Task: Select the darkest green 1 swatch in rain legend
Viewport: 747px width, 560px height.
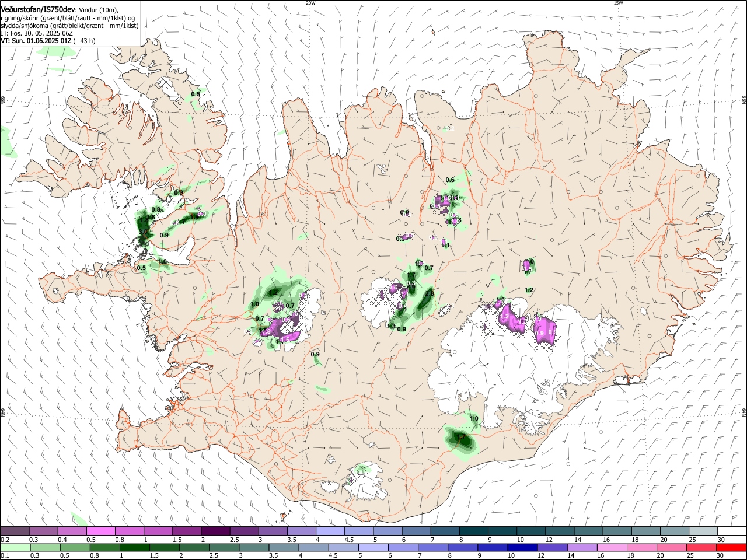Action: coord(134,547)
